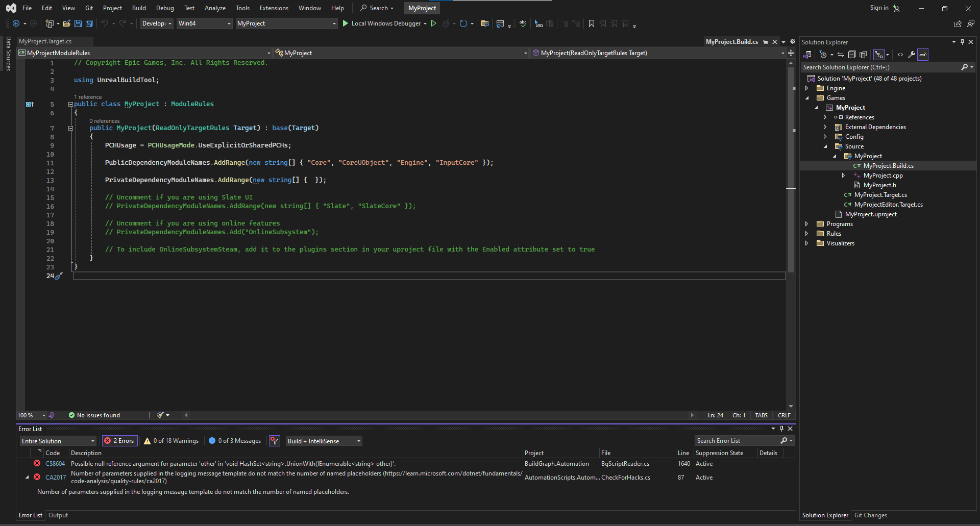
Task: Click the Open File folder icon
Action: pos(67,23)
